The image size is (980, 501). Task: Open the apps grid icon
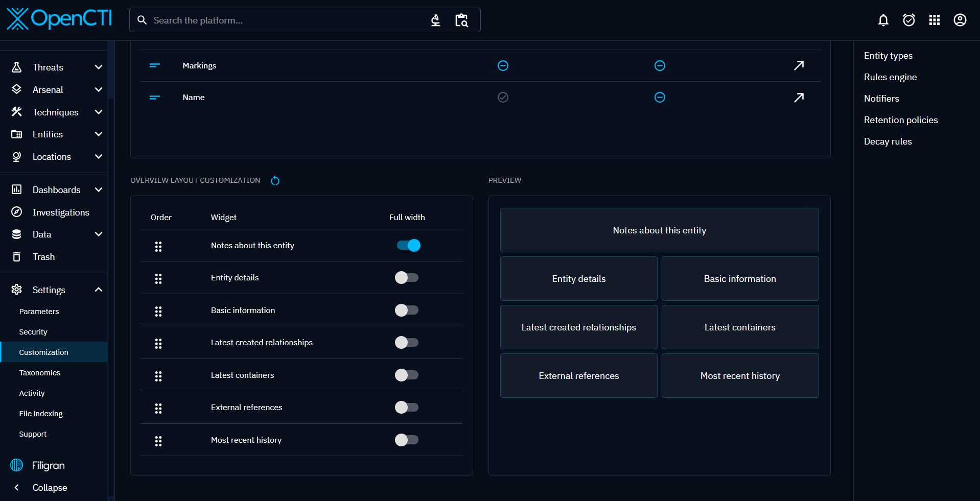coord(934,20)
